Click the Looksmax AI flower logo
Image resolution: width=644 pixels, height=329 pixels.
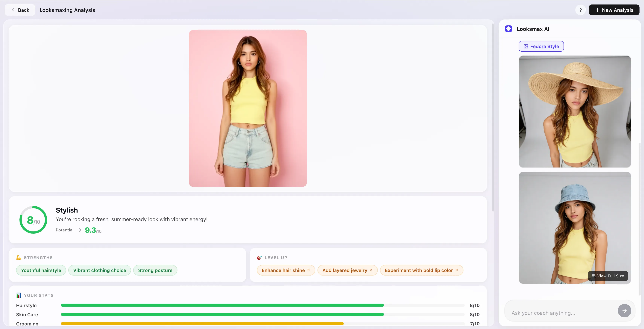(x=509, y=28)
